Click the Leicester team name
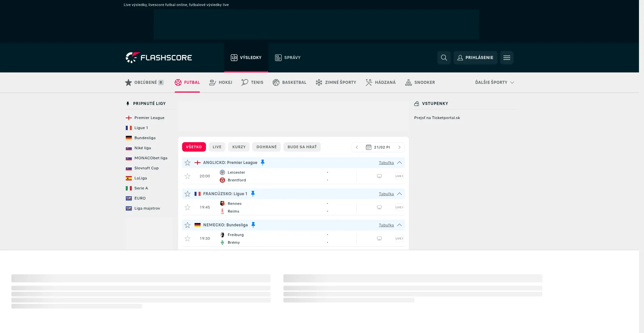 point(236,172)
